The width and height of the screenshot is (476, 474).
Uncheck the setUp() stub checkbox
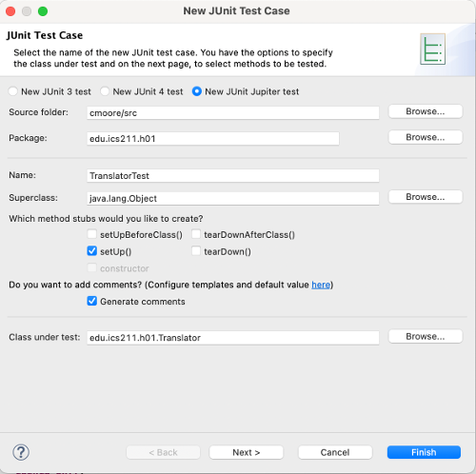[x=92, y=251]
